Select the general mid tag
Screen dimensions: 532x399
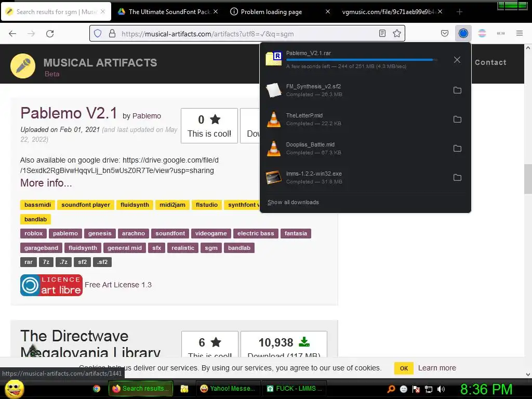click(x=125, y=248)
